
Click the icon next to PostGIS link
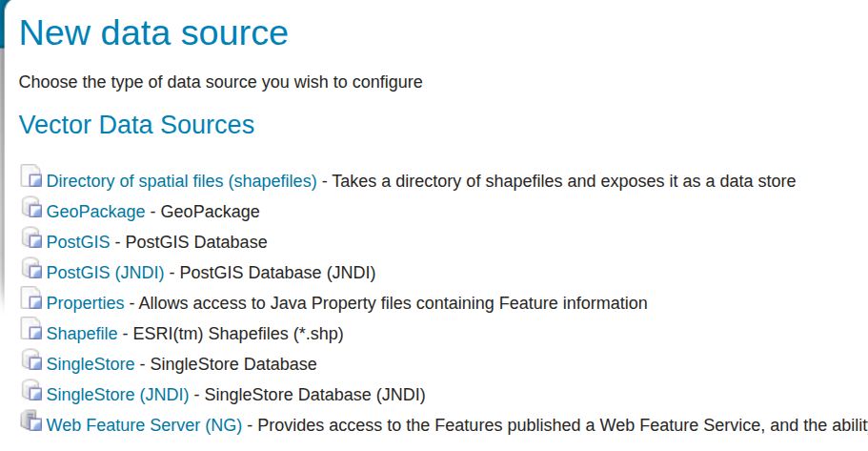pyautogui.click(x=31, y=238)
